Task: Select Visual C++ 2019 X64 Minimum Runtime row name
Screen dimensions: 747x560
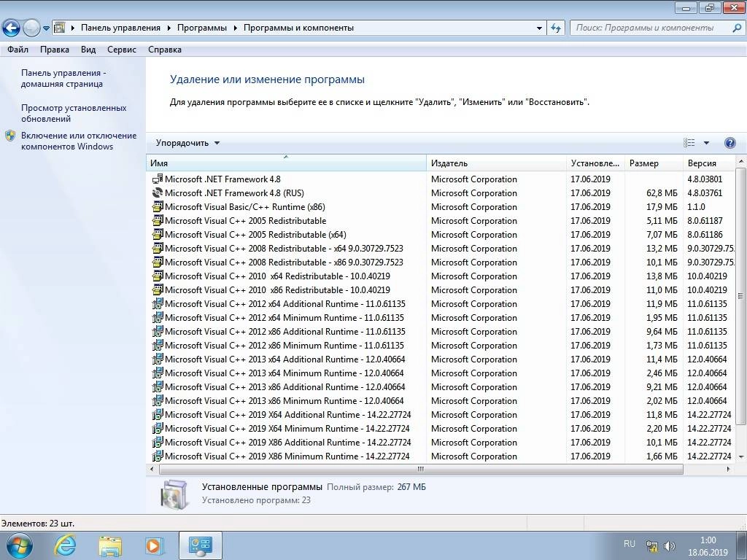Action: 287,428
